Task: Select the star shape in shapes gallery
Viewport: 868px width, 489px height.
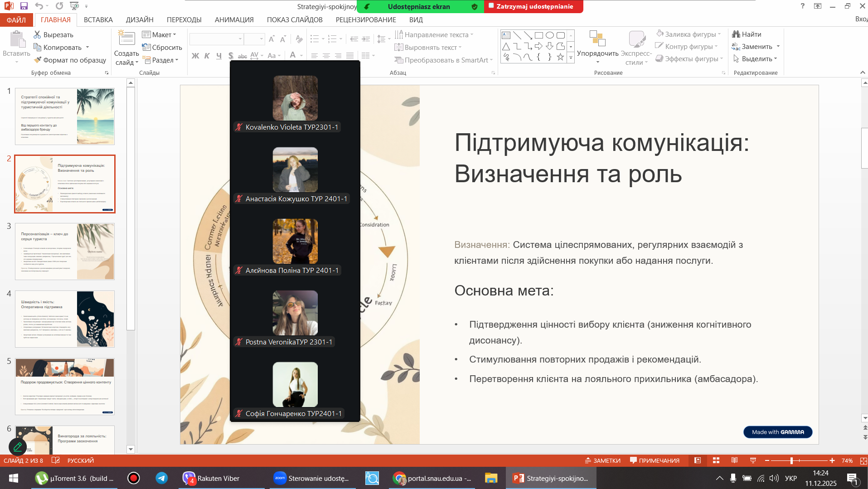Action: [x=560, y=57]
